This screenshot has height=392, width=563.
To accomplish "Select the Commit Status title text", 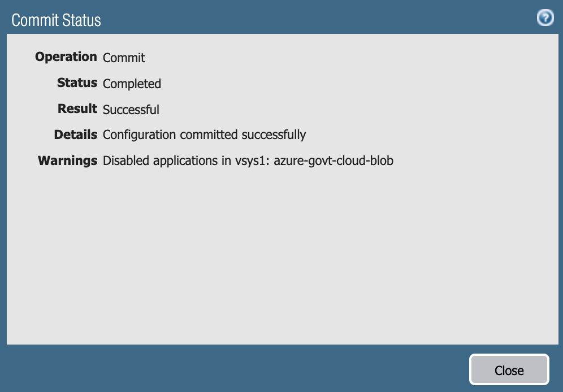I will pos(55,20).
